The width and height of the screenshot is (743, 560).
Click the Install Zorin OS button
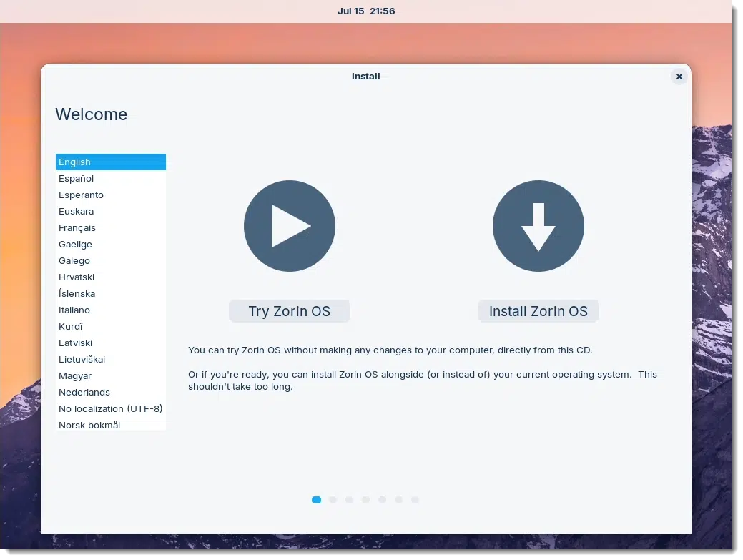coord(538,311)
